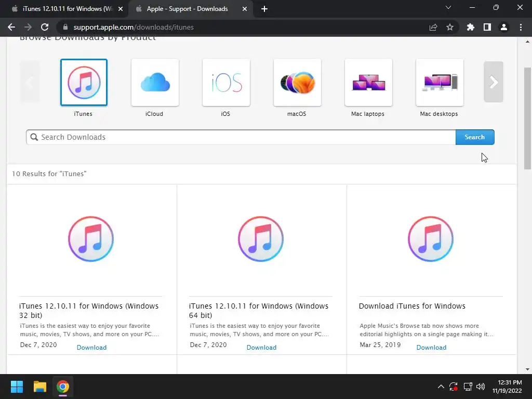532x399 pixels.
Task: Bookmark this page with star
Action: (x=450, y=27)
